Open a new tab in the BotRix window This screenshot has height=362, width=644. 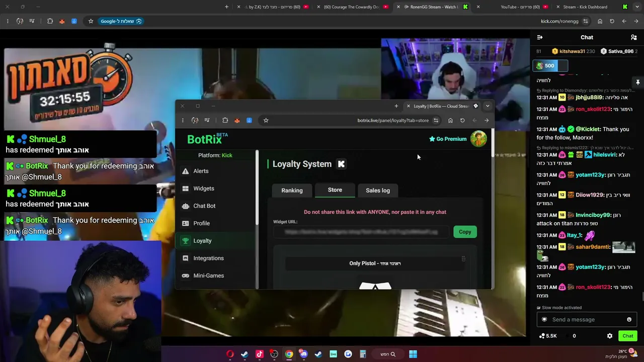click(396, 106)
